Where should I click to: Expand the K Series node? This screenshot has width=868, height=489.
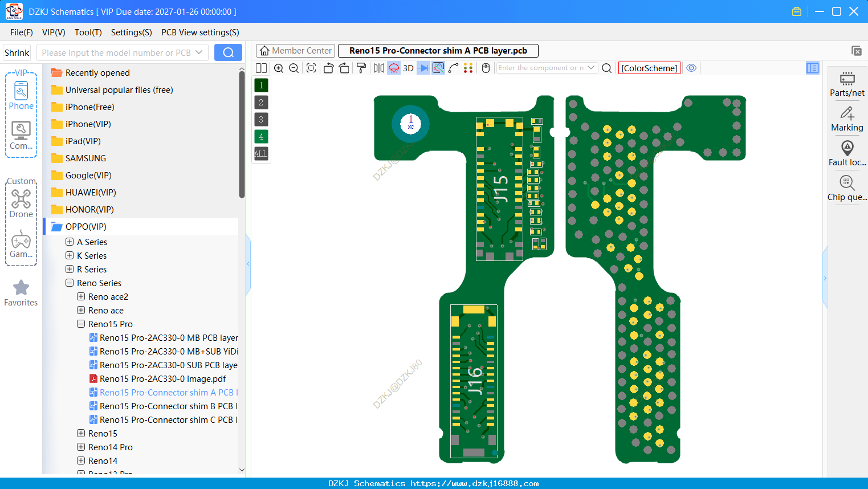[70, 256]
